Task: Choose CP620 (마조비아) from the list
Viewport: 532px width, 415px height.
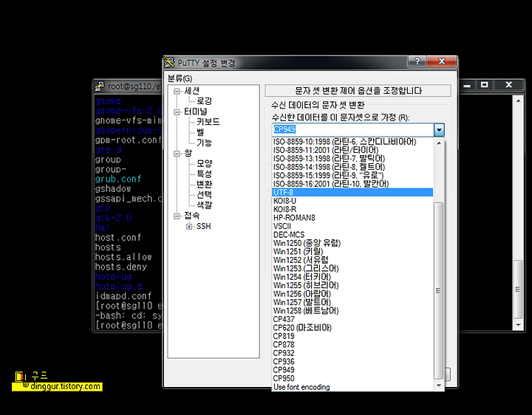Action: [x=352, y=328]
